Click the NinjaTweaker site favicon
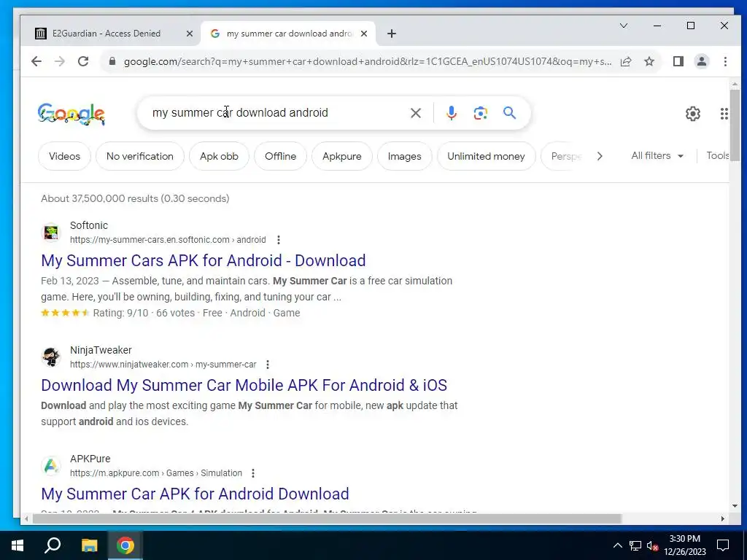This screenshot has width=747, height=560. point(51,357)
